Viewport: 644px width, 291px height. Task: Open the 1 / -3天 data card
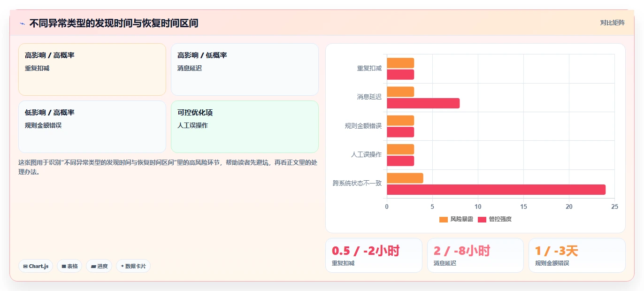(x=577, y=255)
